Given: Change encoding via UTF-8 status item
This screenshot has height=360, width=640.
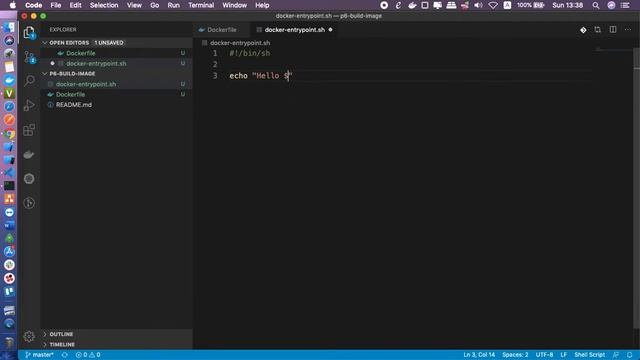Looking at the screenshot, I should click(x=544, y=355).
